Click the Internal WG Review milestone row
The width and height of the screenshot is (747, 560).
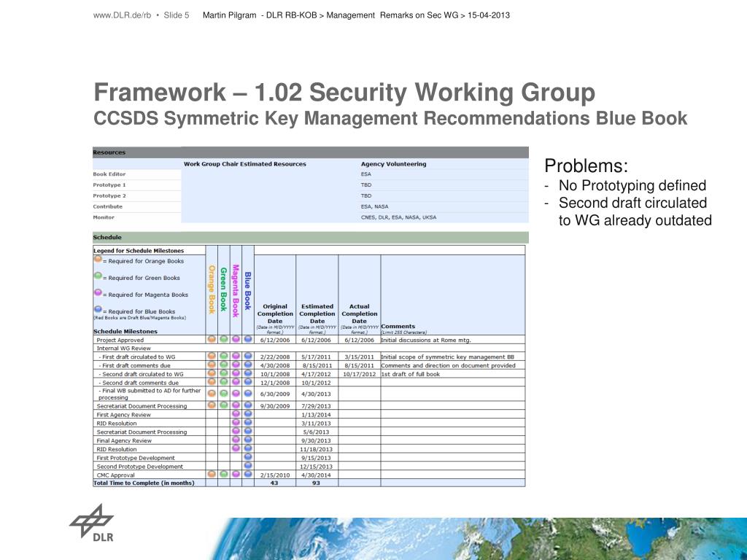309,348
